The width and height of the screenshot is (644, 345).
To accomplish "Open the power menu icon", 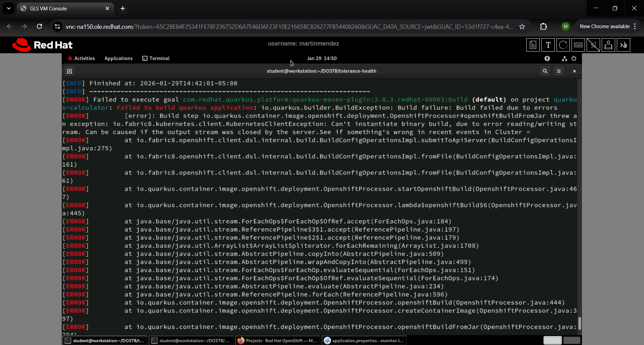I will (574, 58).
